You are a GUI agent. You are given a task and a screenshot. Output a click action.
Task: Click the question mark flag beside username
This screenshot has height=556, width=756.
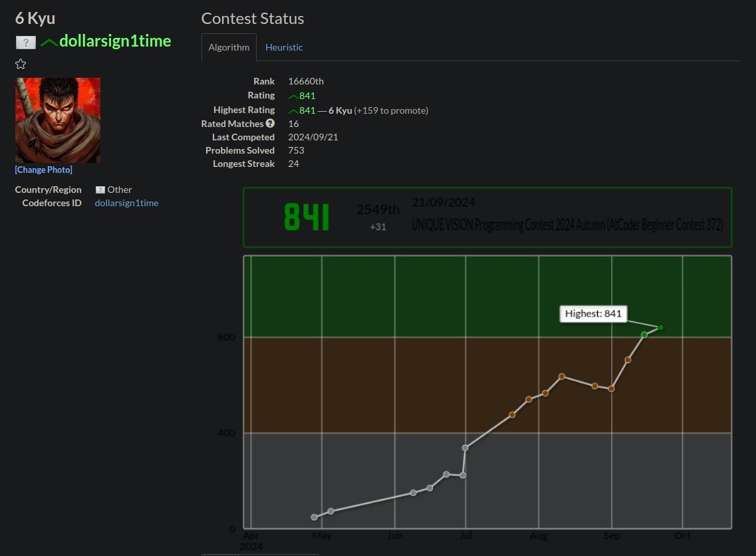tap(25, 43)
